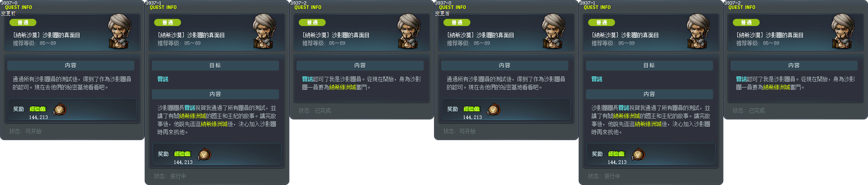Click 经验值 label in 变更后 可开始 panel
The height and width of the screenshot is (185, 868).
click(x=472, y=109)
